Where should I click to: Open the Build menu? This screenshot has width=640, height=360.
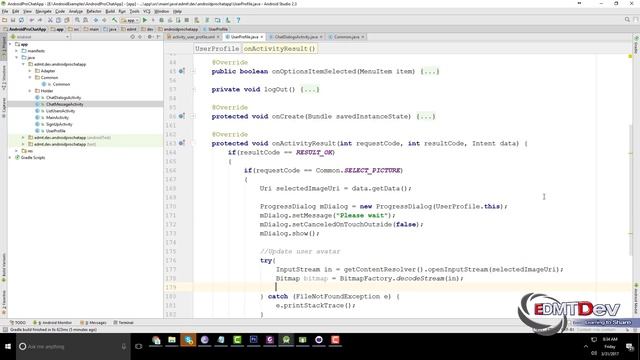point(110,11)
